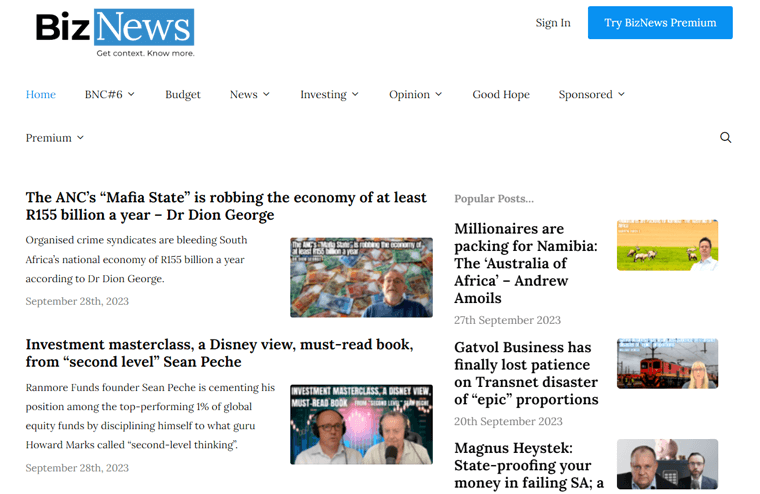Screen dimensions: 760x494
Task: Click the Premium menu label
Action: [48, 138]
